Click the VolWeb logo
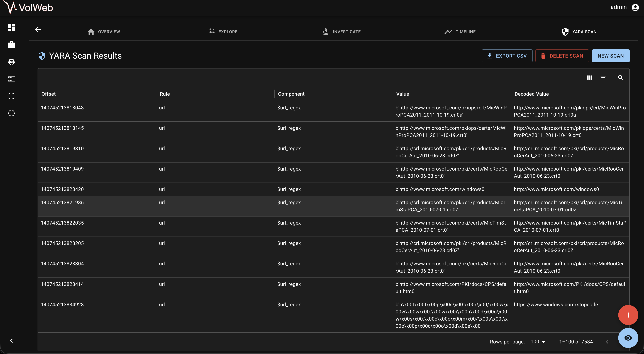Viewport: 644px width, 354px height. coord(28,8)
